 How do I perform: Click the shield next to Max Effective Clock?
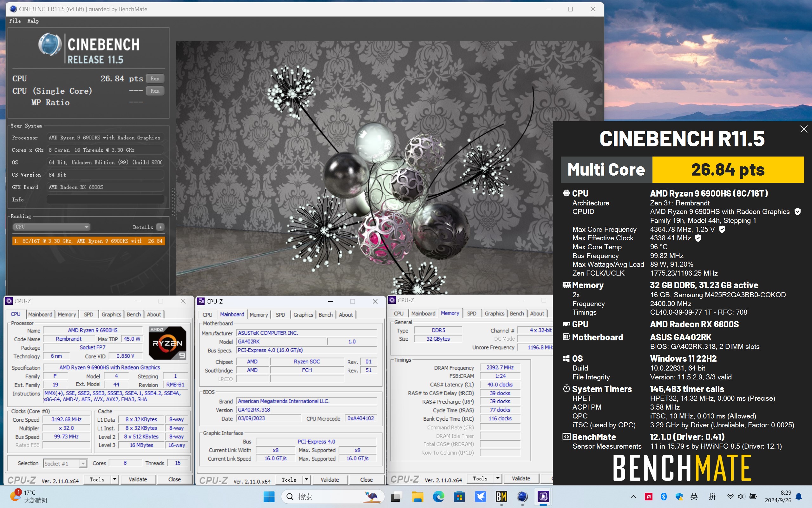(x=698, y=238)
